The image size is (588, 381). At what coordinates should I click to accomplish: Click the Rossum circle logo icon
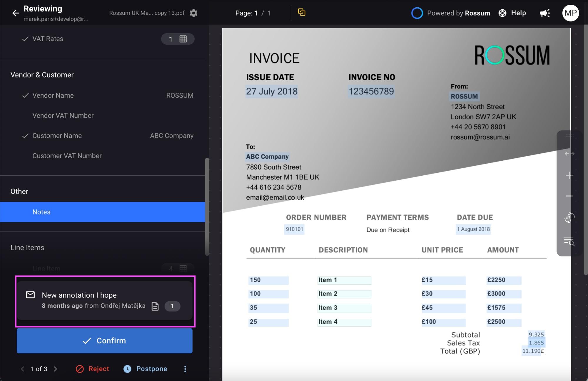tap(417, 13)
